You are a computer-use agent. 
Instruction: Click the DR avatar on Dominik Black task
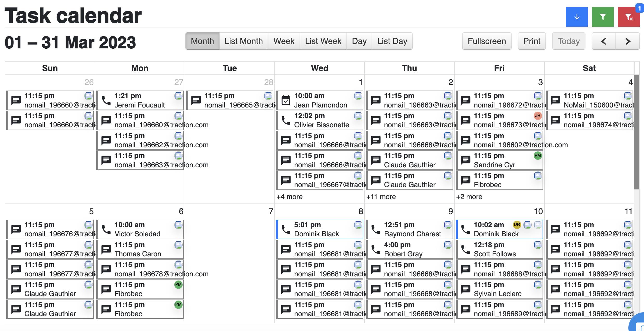click(x=517, y=225)
